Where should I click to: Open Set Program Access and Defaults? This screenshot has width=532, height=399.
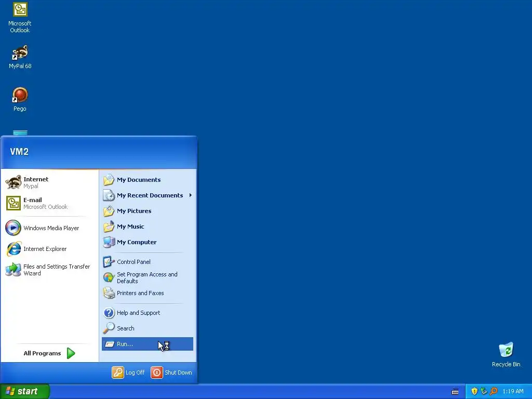coord(147,277)
